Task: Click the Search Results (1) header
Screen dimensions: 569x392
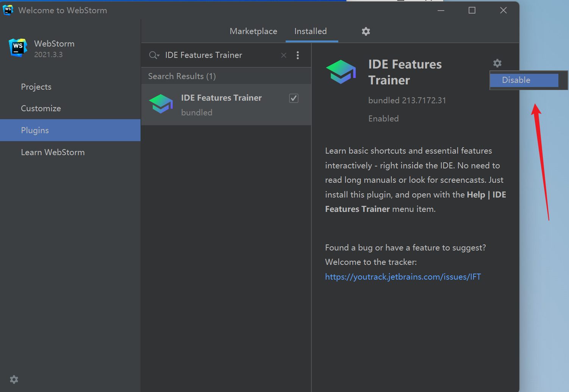Action: (182, 76)
